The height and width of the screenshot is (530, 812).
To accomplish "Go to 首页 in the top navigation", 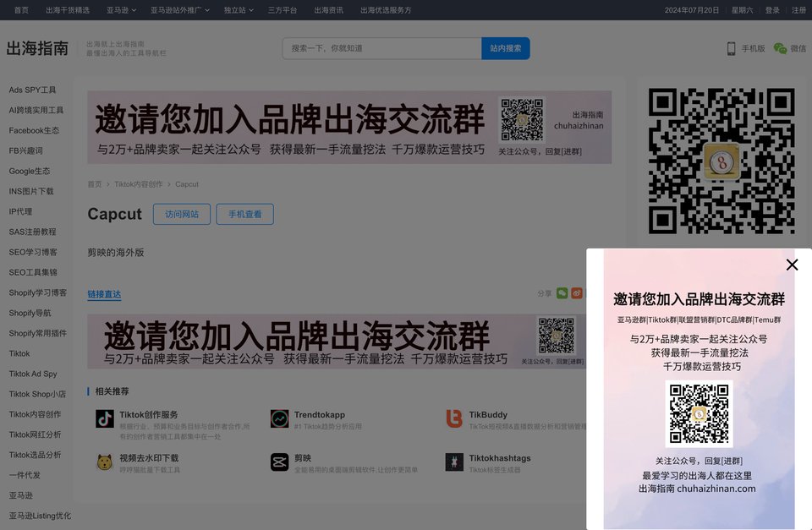I will click(x=21, y=10).
